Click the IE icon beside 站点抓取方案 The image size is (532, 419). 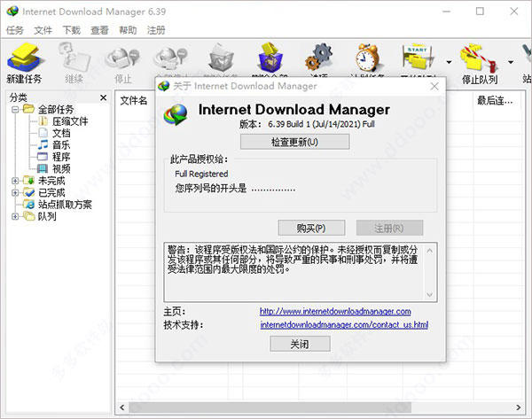(x=29, y=204)
